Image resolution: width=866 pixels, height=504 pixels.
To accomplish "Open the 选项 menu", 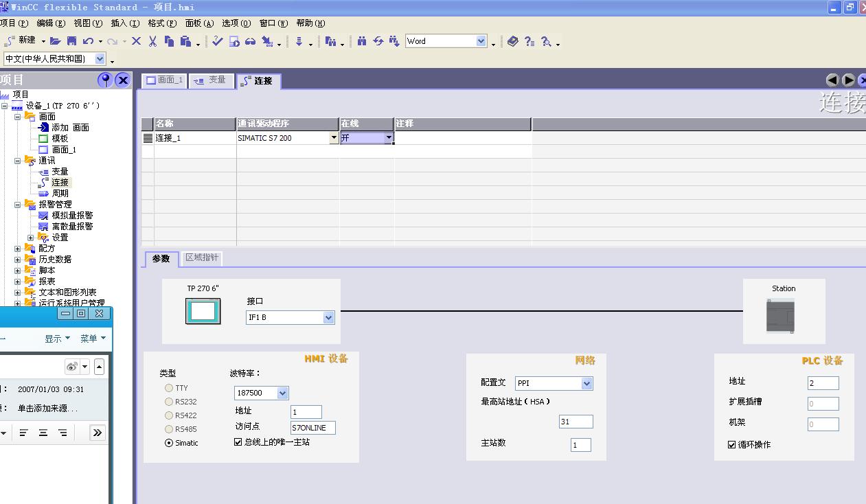I will pyautogui.click(x=236, y=23).
